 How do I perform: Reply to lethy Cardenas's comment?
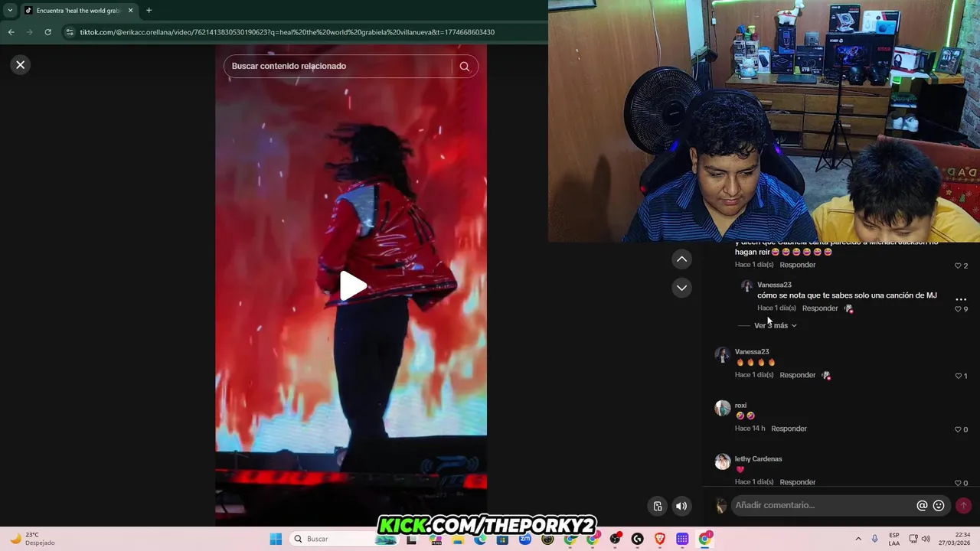coord(797,482)
